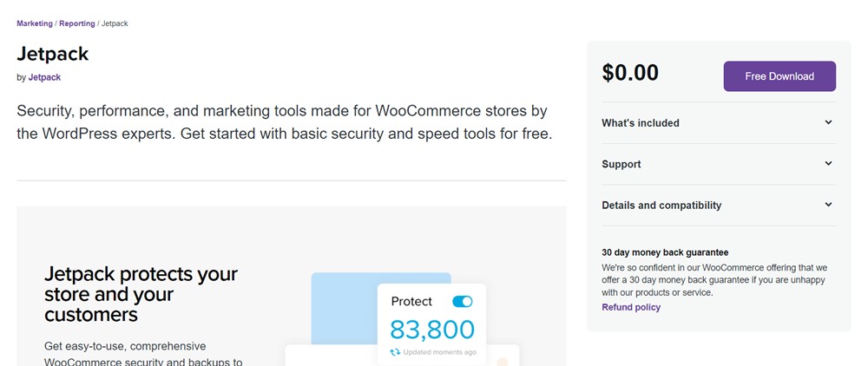Click the 83,800 counter number
Viewport: 868px width, 366px height.
432,330
